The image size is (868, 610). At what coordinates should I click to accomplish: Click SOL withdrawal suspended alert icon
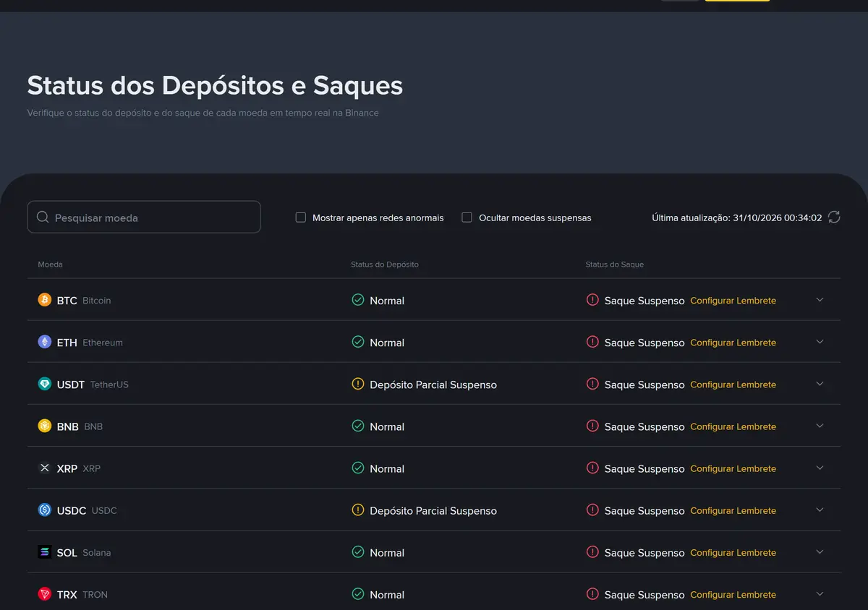592,551
